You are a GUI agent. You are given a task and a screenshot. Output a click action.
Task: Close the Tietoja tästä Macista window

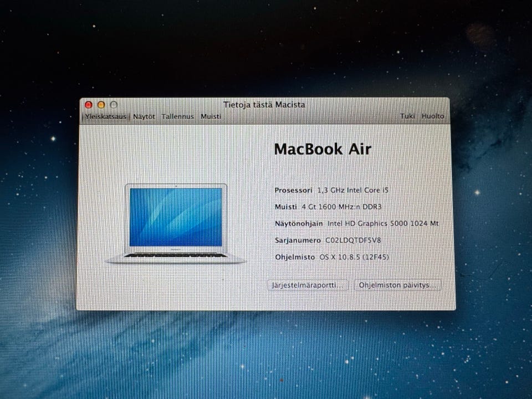click(x=89, y=105)
